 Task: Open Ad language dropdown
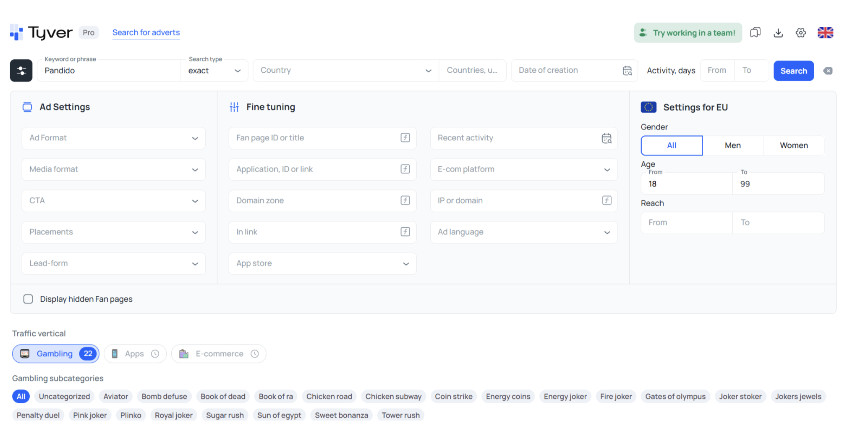click(524, 232)
